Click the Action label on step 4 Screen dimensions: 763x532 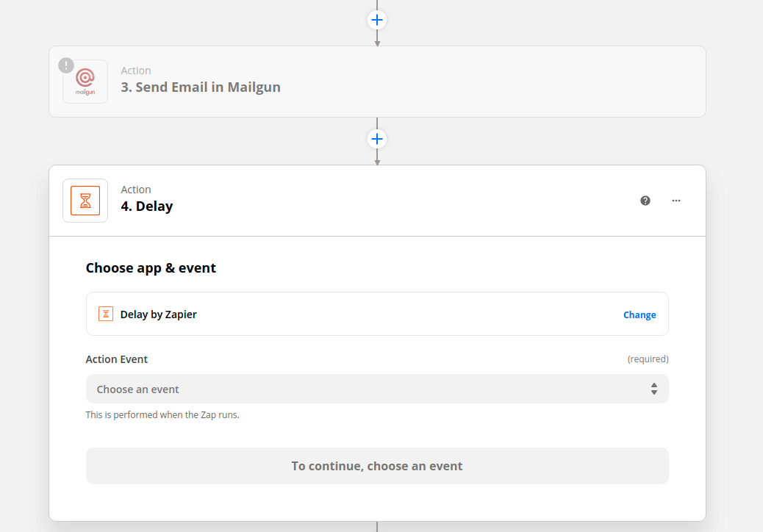[136, 189]
